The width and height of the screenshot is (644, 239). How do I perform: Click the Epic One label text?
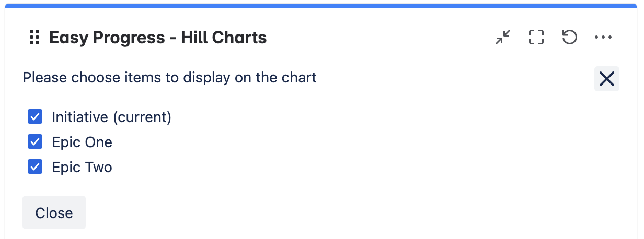82,142
